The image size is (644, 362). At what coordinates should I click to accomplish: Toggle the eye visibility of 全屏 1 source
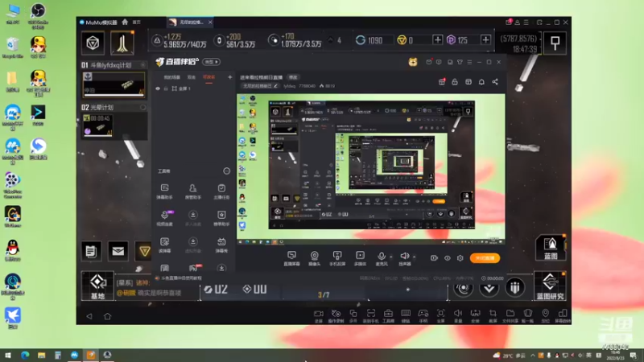[x=158, y=88]
